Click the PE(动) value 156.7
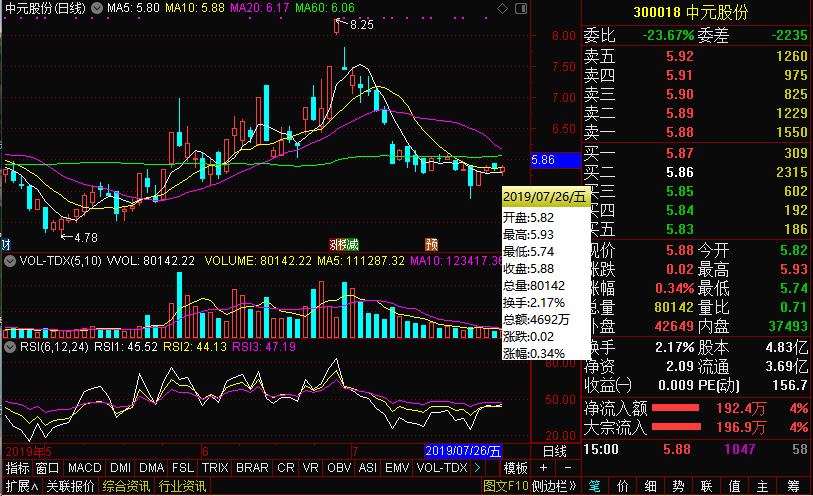 click(790, 385)
